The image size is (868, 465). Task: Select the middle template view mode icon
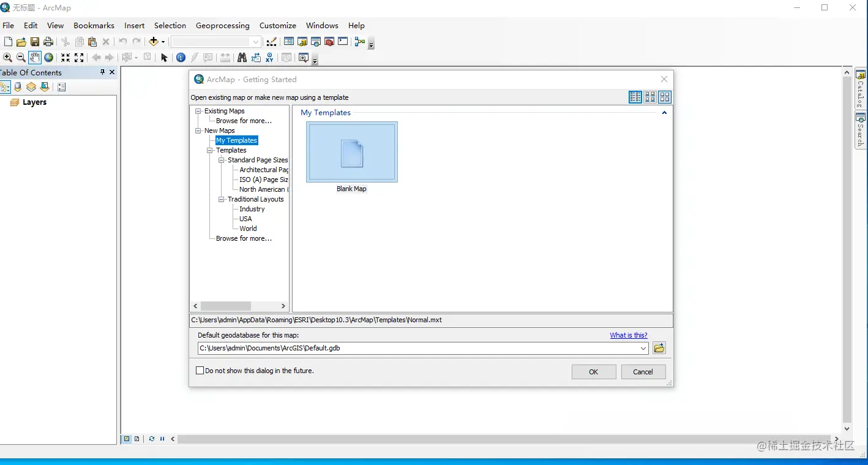coord(650,97)
